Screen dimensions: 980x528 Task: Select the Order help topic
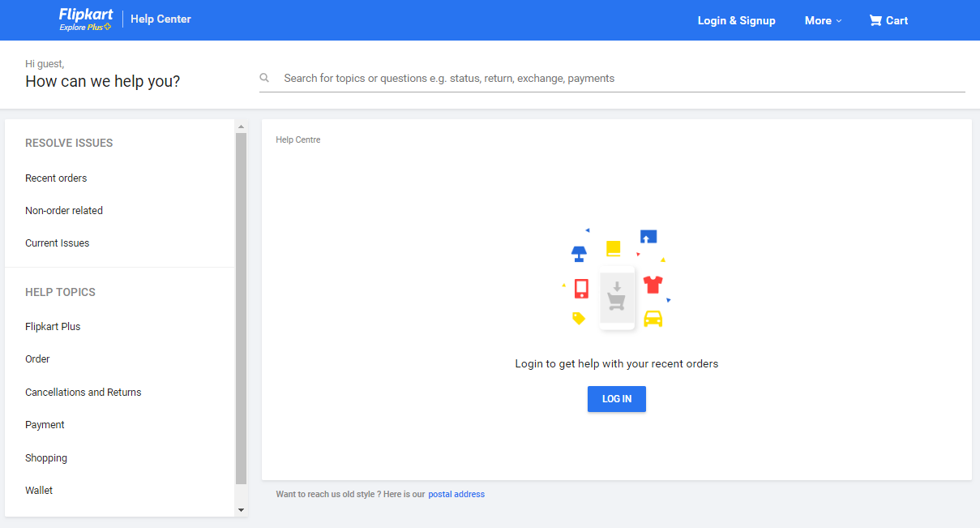tap(37, 358)
